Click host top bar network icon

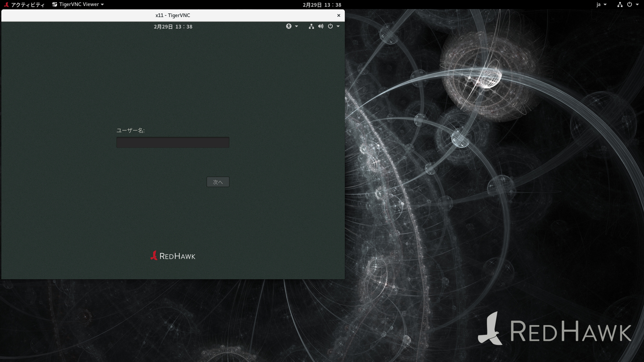coord(620,4)
